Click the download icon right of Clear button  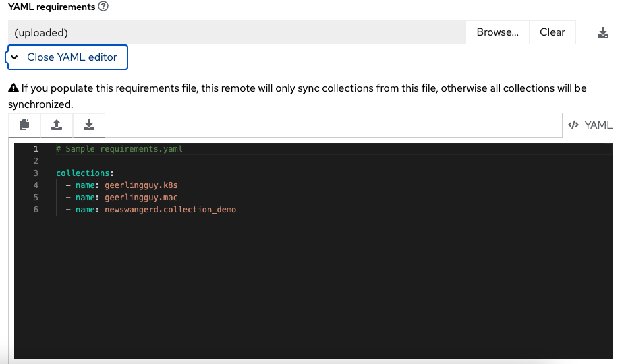(604, 32)
